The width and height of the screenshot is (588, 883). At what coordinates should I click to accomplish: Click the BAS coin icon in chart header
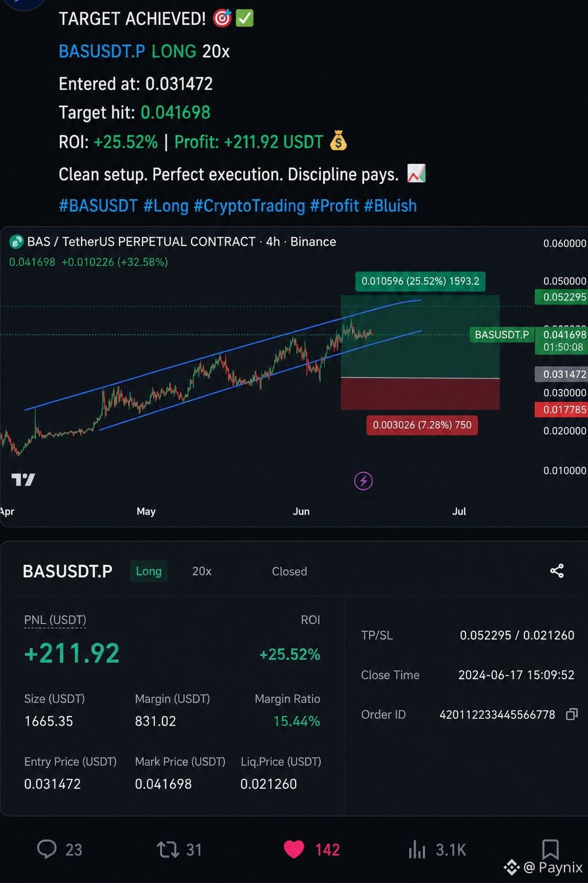tap(16, 242)
